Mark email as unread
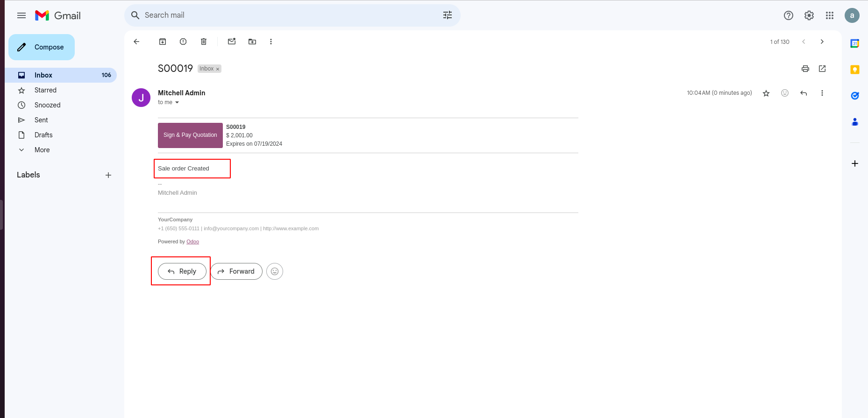This screenshot has height=418, width=868. coord(232,42)
